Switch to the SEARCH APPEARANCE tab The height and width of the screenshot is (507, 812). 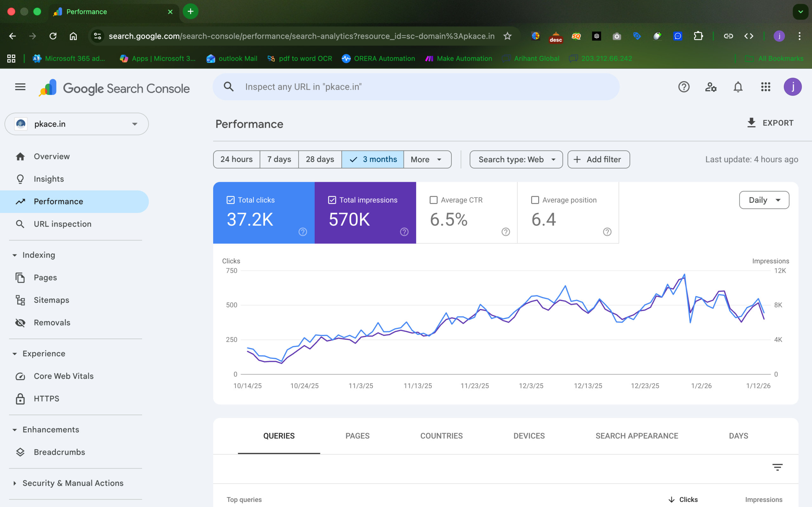637,436
